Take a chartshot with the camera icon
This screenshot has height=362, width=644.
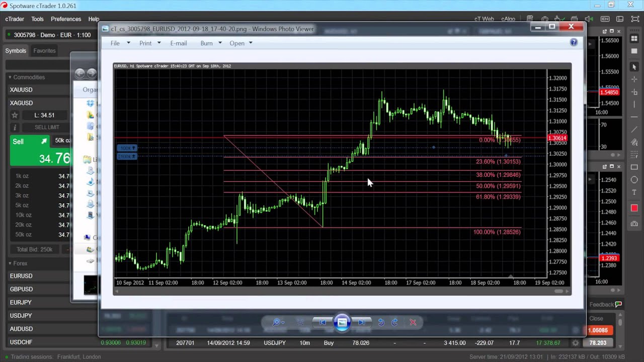(x=634, y=223)
